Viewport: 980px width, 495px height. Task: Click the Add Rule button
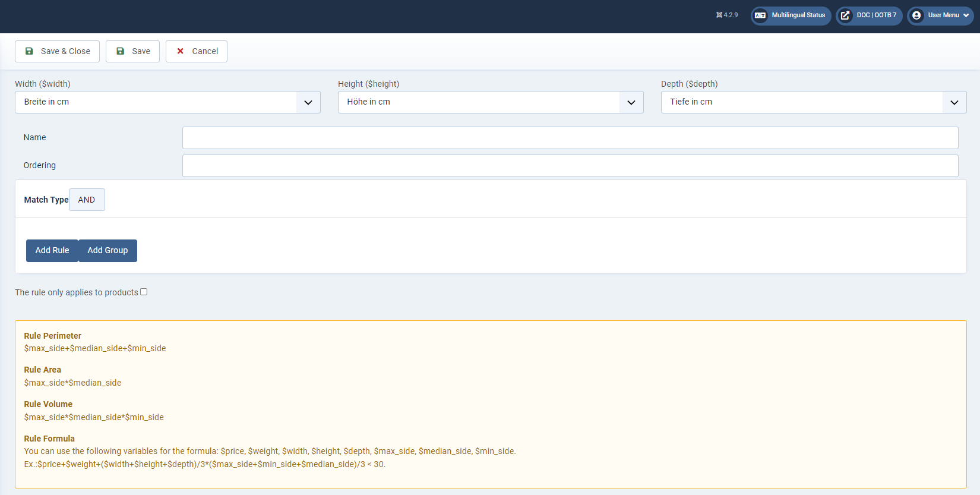coord(52,251)
